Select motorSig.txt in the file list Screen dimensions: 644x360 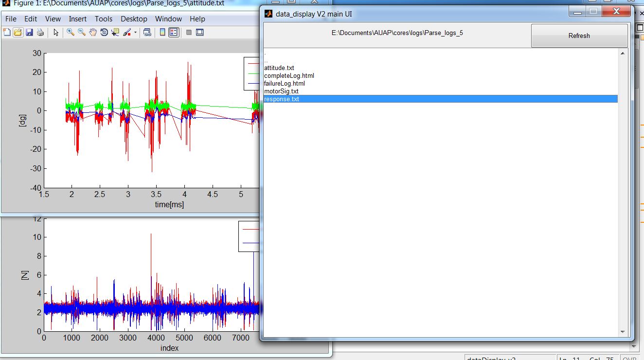tap(281, 91)
